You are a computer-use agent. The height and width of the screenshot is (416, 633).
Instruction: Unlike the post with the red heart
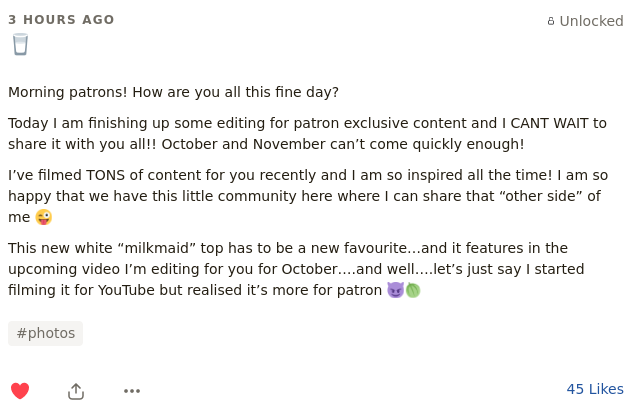tap(20, 391)
